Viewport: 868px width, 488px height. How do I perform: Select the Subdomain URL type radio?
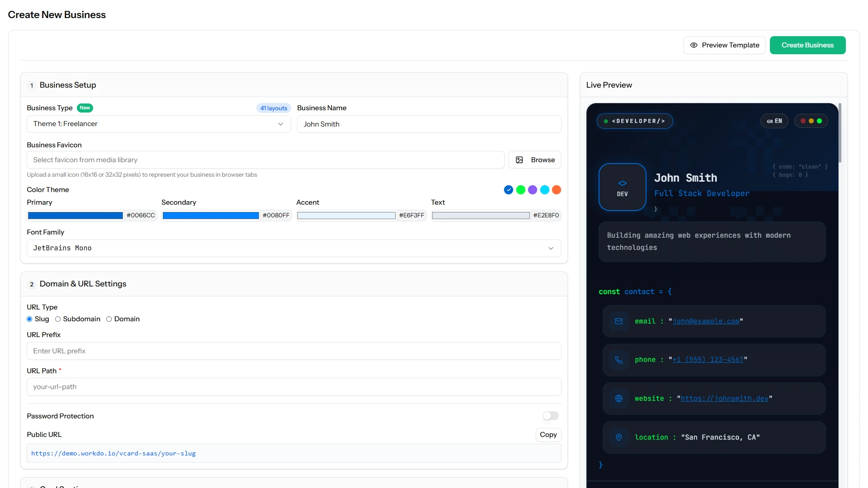58,319
